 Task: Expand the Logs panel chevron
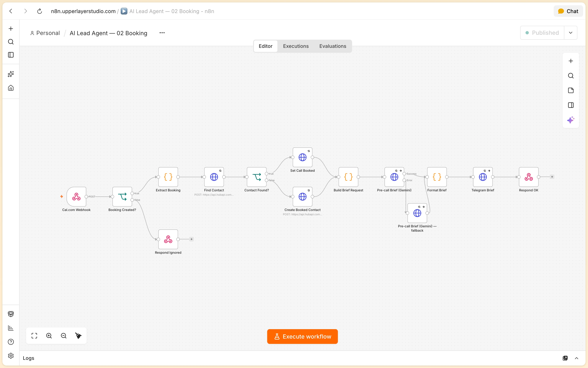[x=577, y=358]
